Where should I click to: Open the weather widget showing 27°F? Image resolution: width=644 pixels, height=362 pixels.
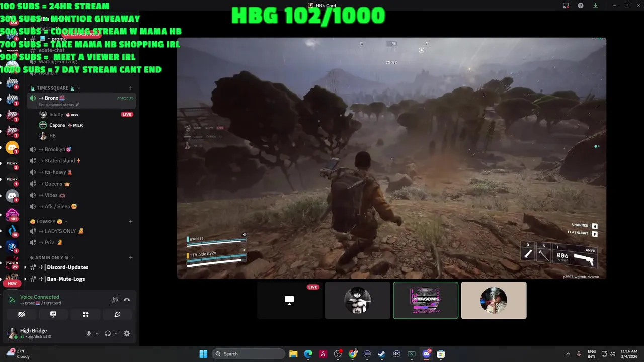[18, 354]
